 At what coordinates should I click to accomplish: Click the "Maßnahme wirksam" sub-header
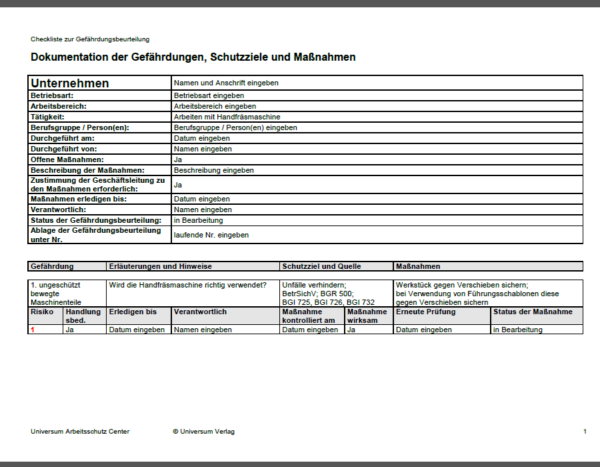pyautogui.click(x=369, y=316)
